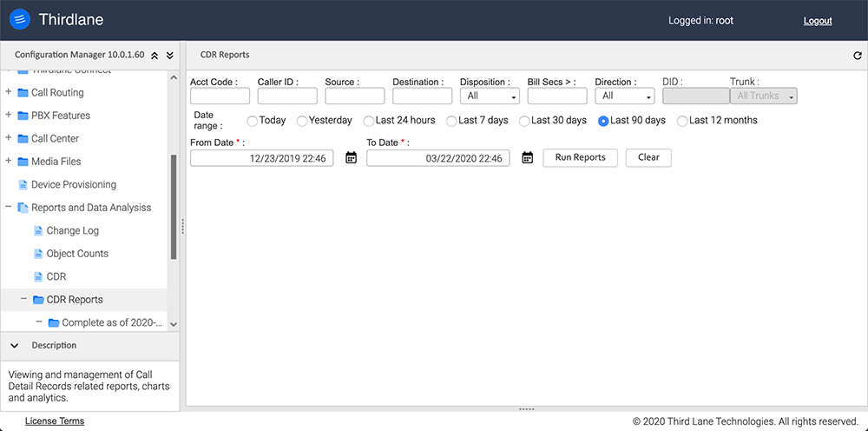
Task: Open the Direction dropdown
Action: point(624,96)
